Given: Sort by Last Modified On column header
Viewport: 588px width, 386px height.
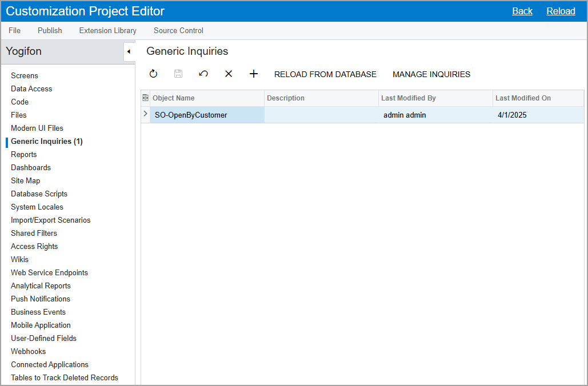Looking at the screenshot, I should (x=523, y=98).
